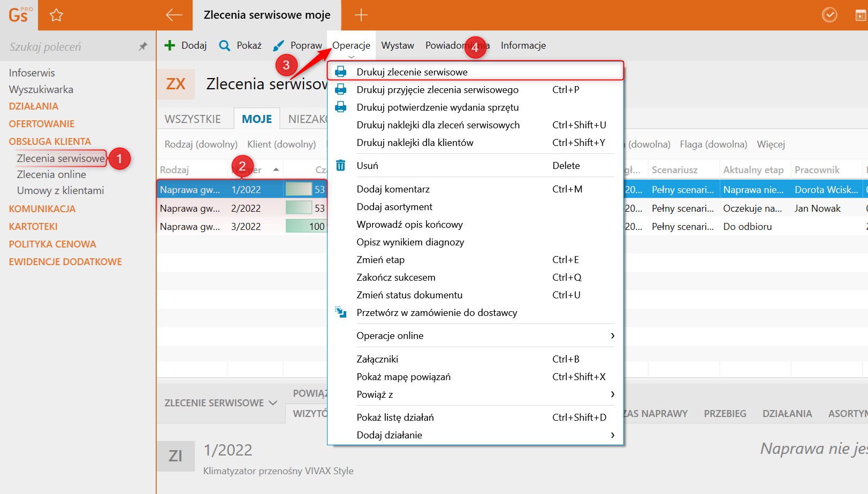Viewport: 868px width, 494px height.
Task: Click printer icon beside Drukuj zlecenie serwisowe
Action: [340, 72]
